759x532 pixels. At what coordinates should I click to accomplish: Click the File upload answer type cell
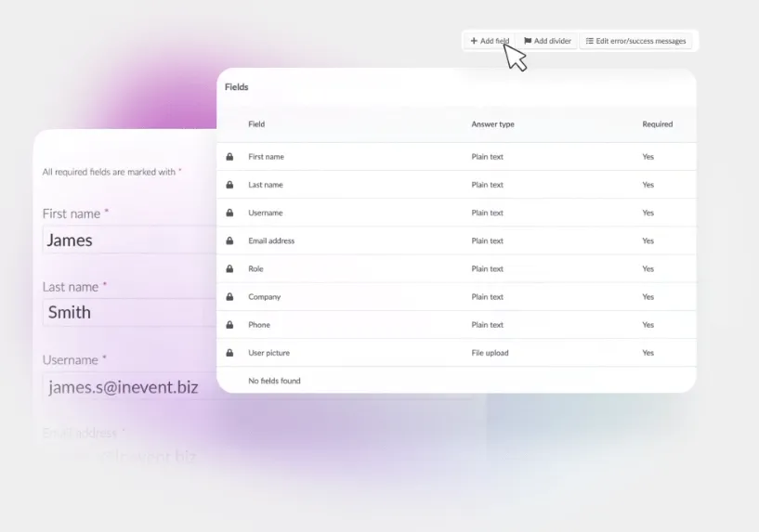(490, 353)
